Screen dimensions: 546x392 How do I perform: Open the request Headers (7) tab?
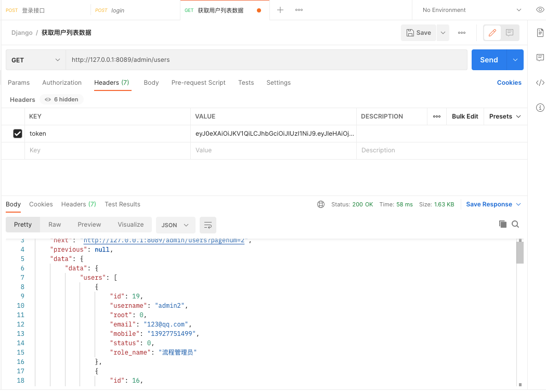112,83
